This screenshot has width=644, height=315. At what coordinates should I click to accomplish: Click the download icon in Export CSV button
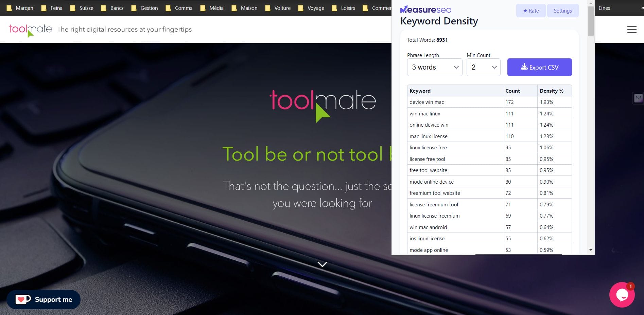(x=524, y=67)
